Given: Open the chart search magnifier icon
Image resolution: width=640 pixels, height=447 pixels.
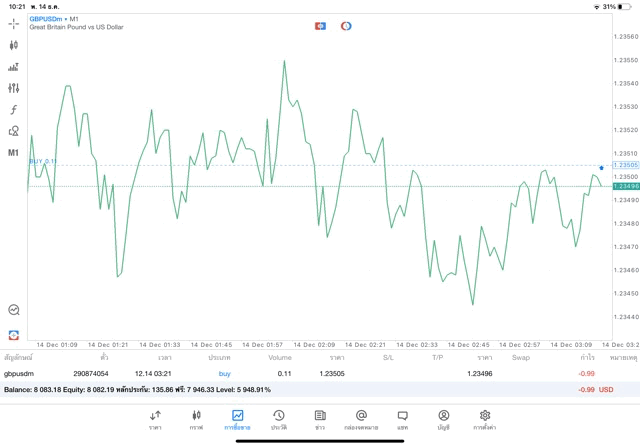Looking at the screenshot, I should coord(14,310).
